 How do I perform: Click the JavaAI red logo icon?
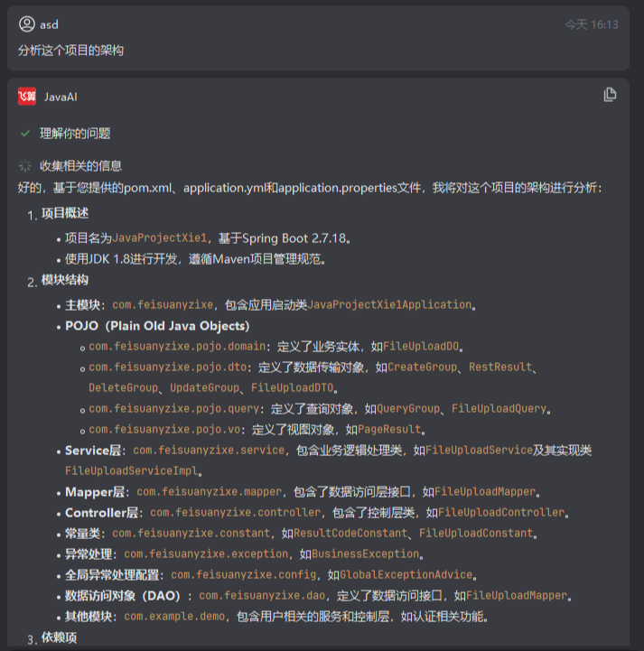(x=27, y=97)
